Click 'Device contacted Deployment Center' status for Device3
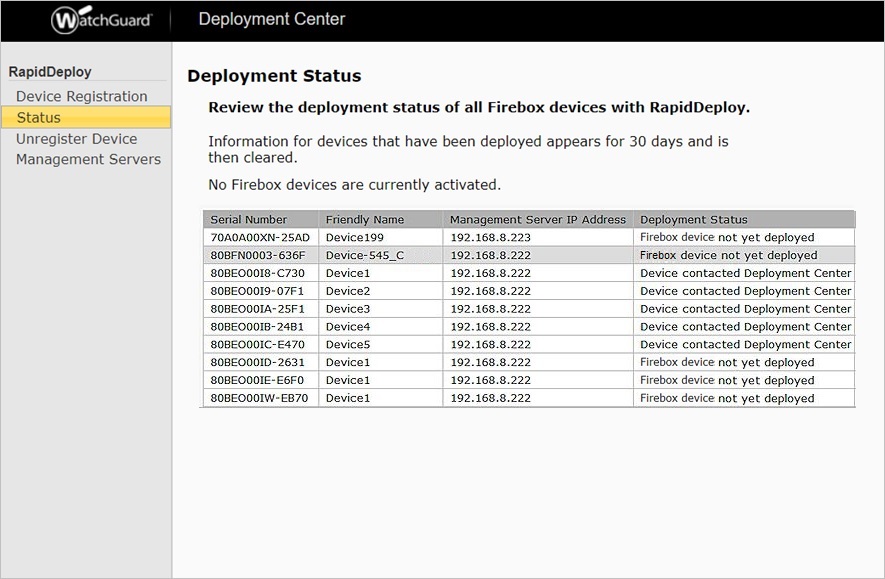885x579 pixels. [744, 308]
